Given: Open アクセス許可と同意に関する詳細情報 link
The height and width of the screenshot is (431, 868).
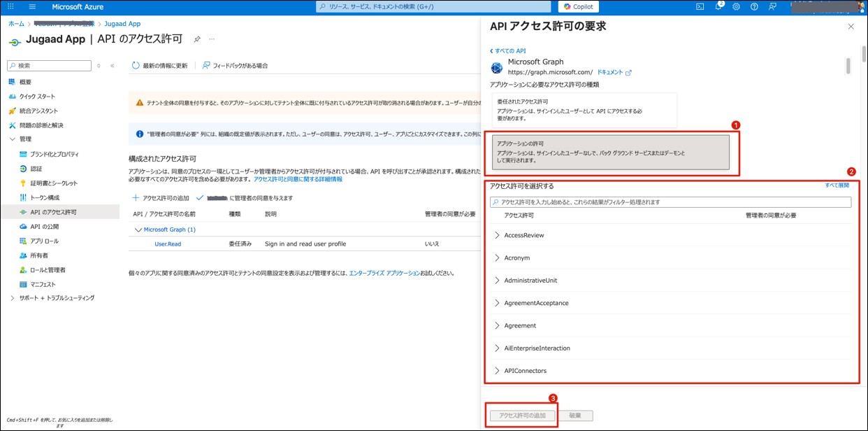Looking at the screenshot, I should tap(298, 179).
